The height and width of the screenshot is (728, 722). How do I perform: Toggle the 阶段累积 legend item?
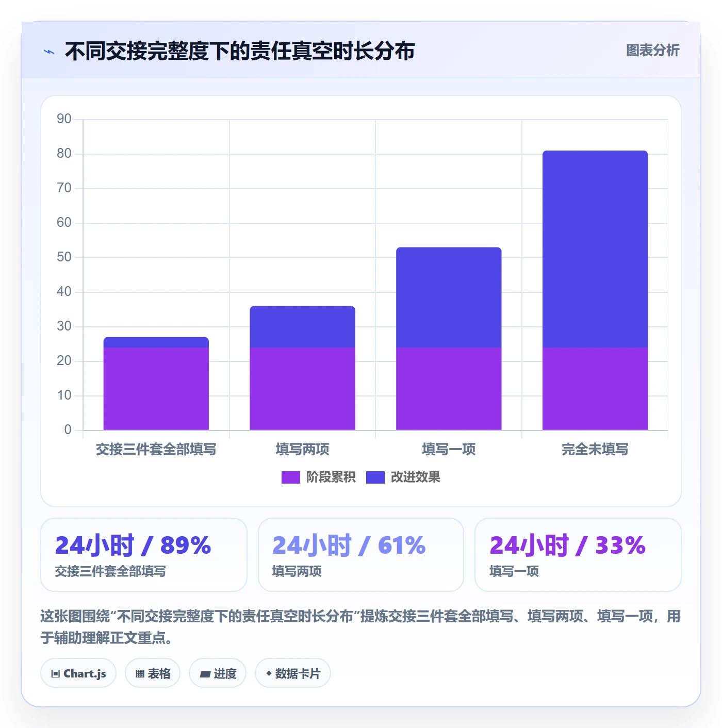click(318, 477)
